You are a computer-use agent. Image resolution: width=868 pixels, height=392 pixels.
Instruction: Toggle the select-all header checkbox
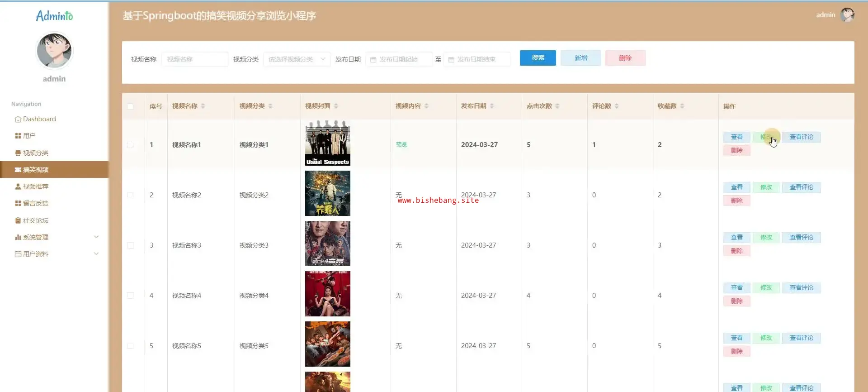pyautogui.click(x=130, y=106)
